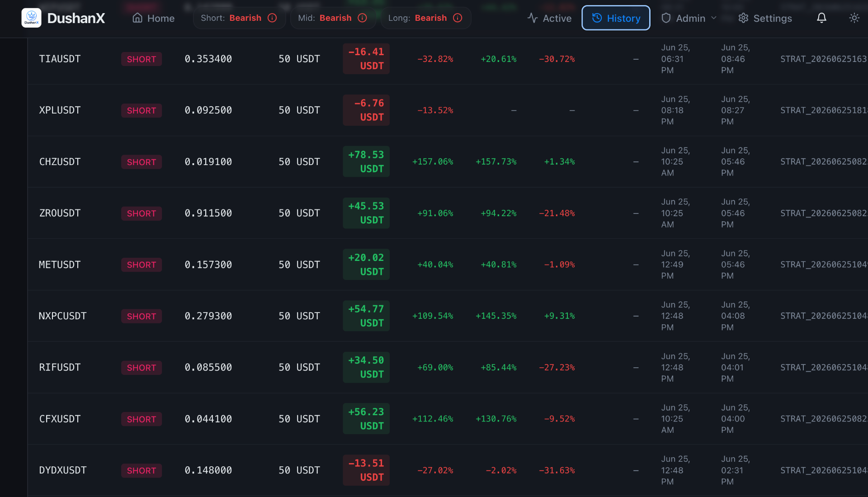Click the +20.02 USDT profit badge
The width and height of the screenshot is (868, 497).
[x=366, y=265]
